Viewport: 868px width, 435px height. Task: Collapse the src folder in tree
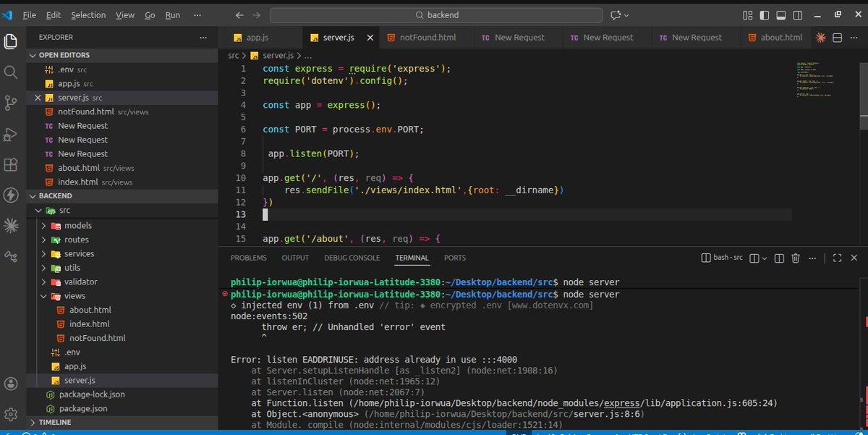38,211
